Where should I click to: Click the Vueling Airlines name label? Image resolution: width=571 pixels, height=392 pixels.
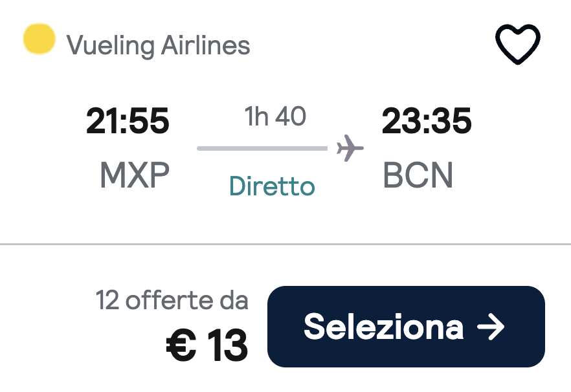(x=158, y=44)
